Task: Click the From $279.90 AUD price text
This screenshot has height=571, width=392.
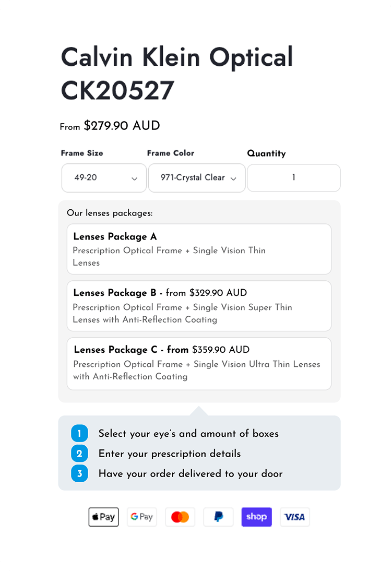Action: tap(110, 126)
